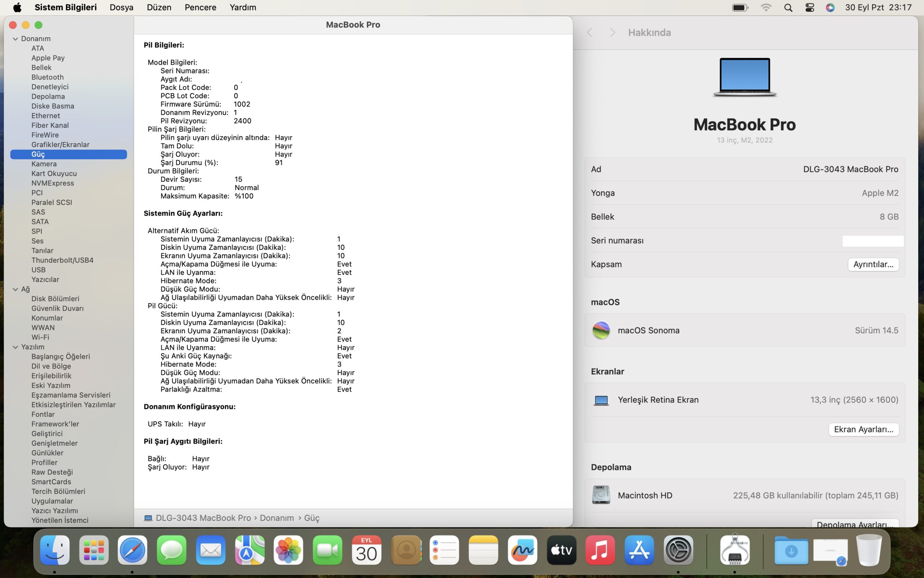Open Apple TV app in Dock

click(562, 550)
